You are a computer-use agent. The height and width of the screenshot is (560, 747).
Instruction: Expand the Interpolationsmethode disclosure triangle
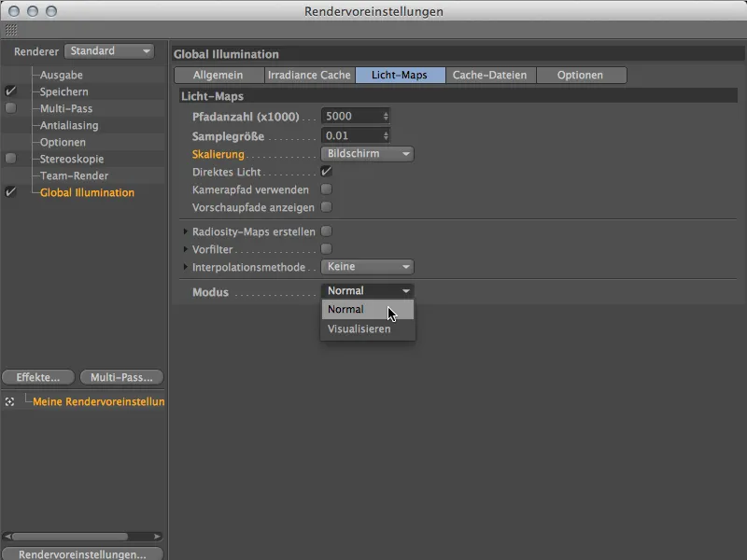(x=185, y=267)
